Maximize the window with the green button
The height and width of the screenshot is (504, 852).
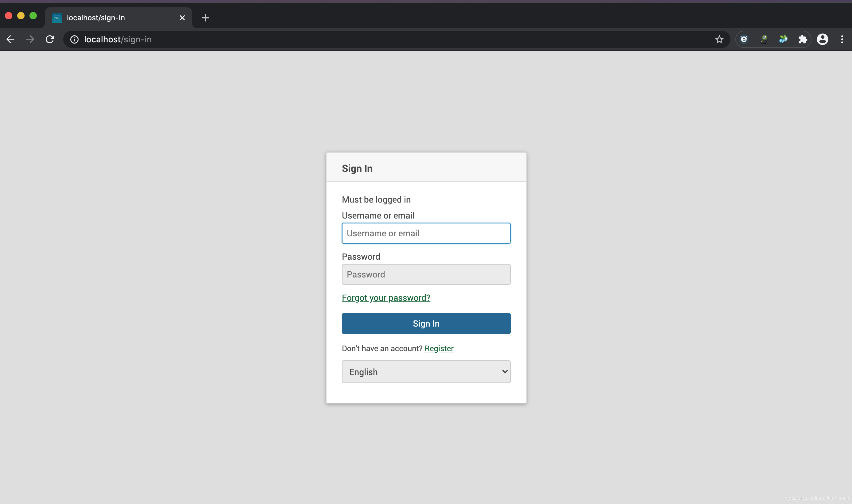[33, 16]
